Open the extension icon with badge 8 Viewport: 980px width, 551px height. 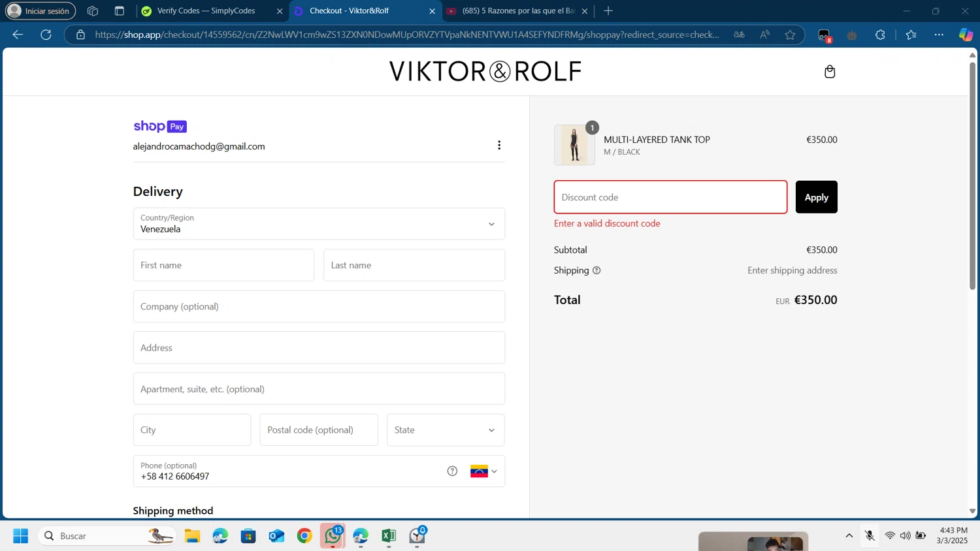point(825,35)
